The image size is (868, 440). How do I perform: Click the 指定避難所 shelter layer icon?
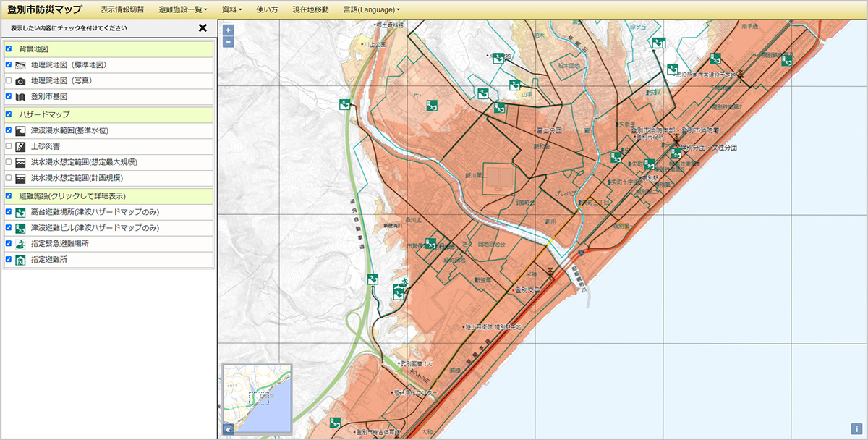20,260
